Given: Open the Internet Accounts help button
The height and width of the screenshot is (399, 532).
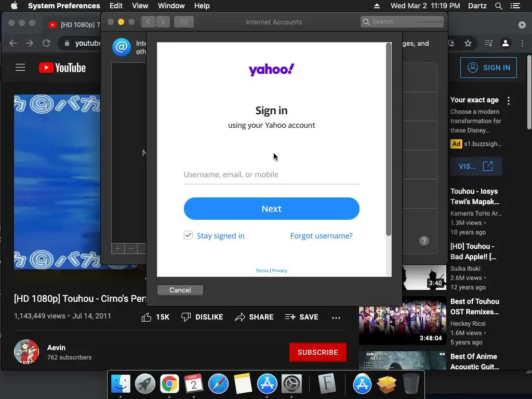Looking at the screenshot, I should click(x=424, y=241).
